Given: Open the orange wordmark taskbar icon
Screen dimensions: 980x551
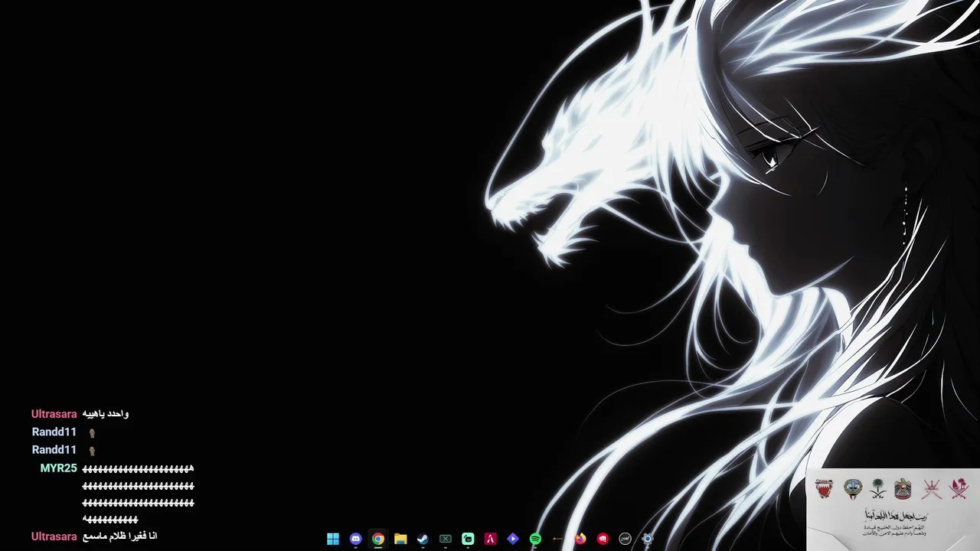Looking at the screenshot, I should (x=557, y=539).
